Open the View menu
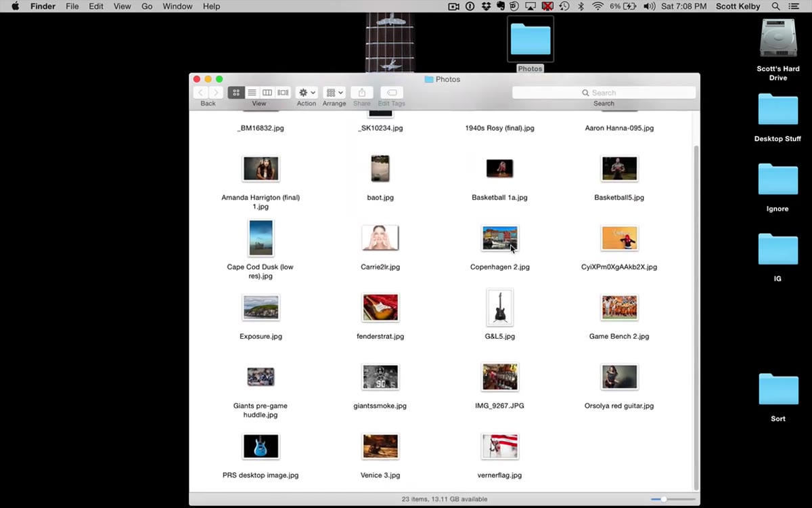 click(122, 6)
